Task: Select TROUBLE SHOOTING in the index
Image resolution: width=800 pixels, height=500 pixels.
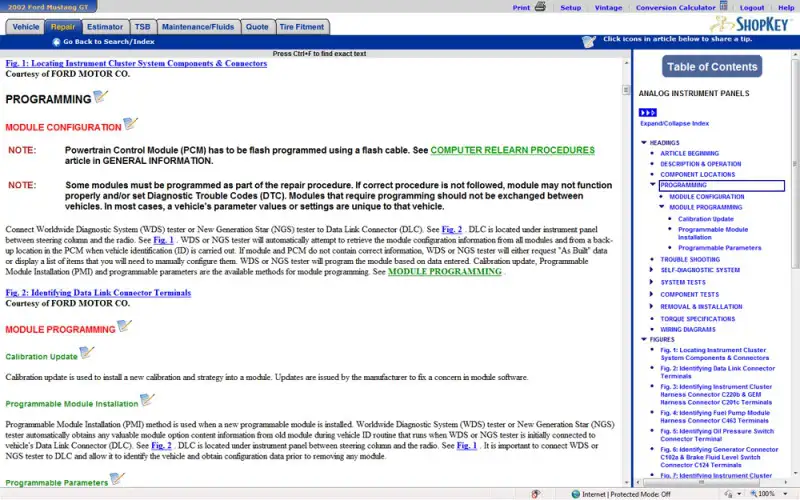Action: pos(690,259)
